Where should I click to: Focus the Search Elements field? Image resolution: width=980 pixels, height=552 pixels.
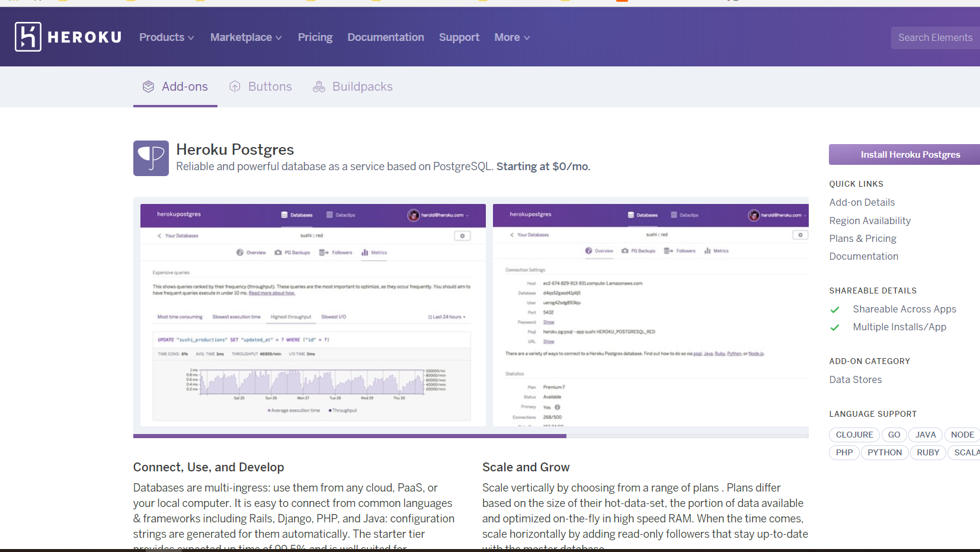(936, 37)
